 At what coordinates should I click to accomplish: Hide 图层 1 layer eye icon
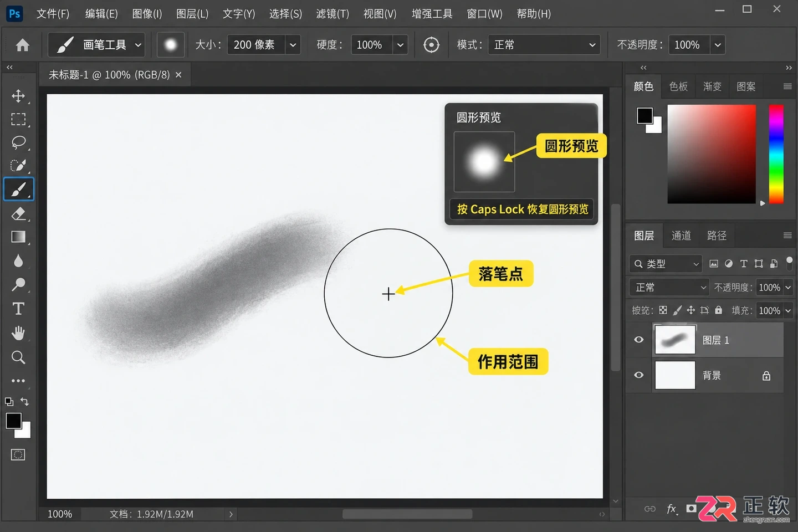click(x=639, y=340)
